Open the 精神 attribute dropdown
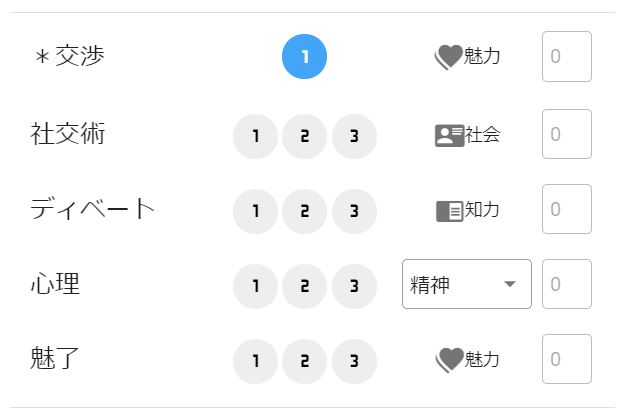 tap(467, 284)
